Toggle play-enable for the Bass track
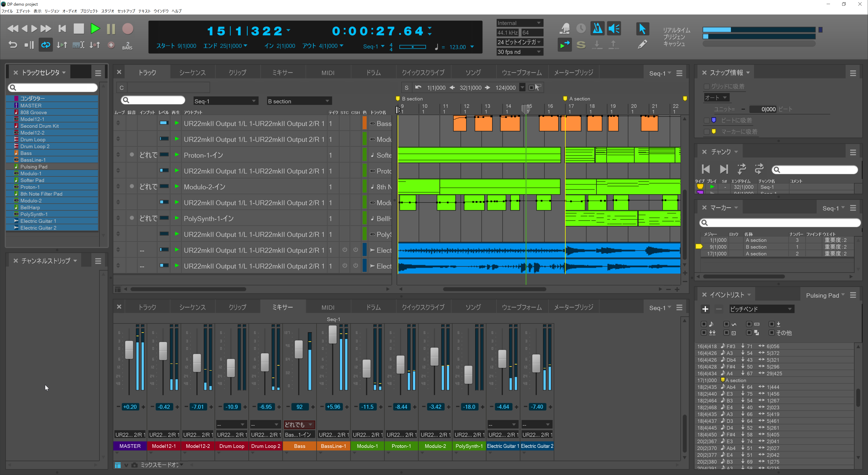This screenshot has width=868, height=475. pyautogui.click(x=177, y=123)
